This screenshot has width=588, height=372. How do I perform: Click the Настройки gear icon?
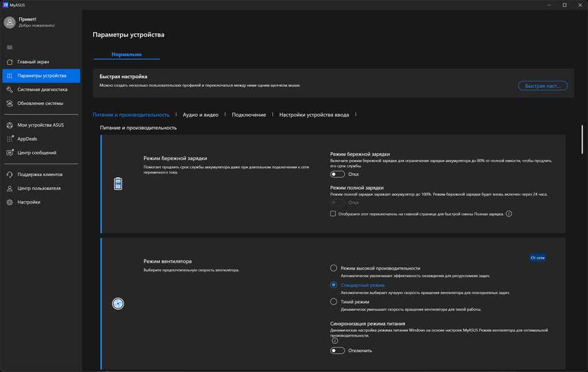click(x=10, y=202)
